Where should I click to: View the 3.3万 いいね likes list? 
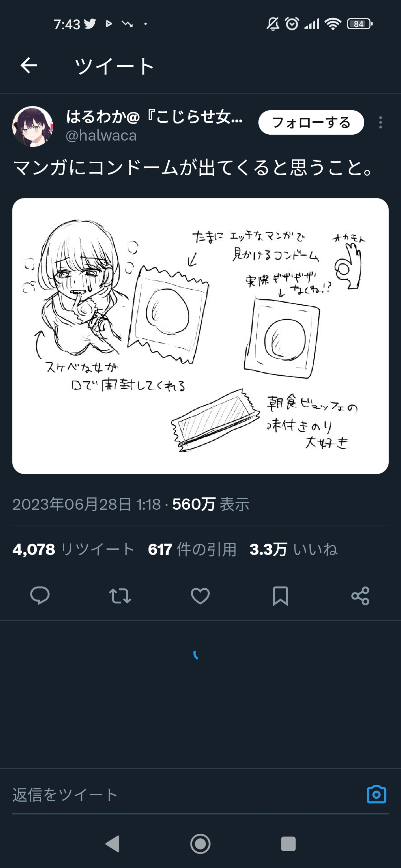coord(293,549)
